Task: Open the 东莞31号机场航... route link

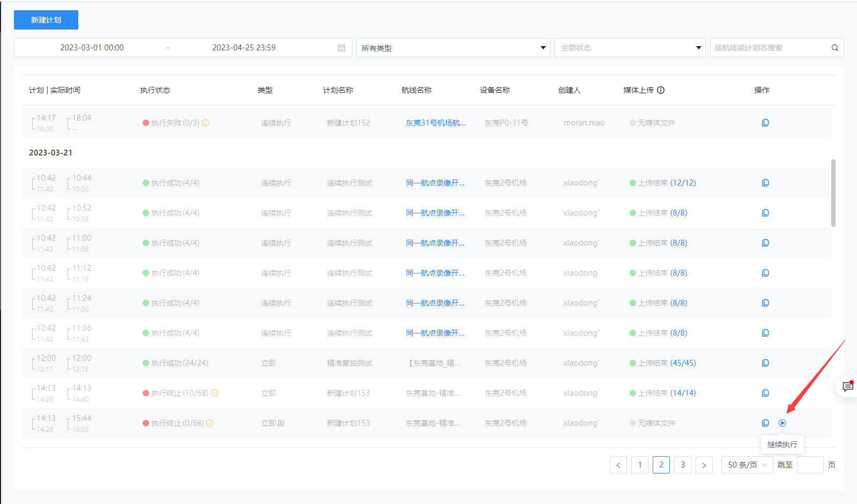Action: click(x=435, y=123)
